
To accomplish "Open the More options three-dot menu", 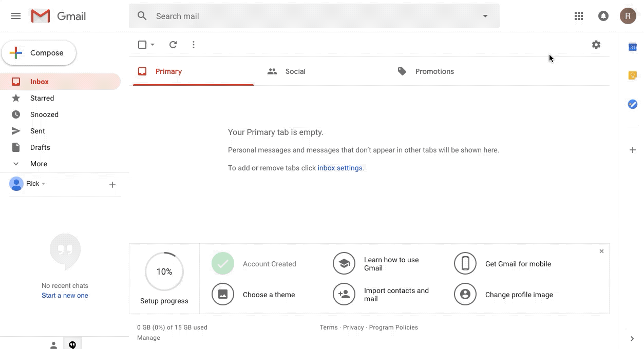I will 194,45.
